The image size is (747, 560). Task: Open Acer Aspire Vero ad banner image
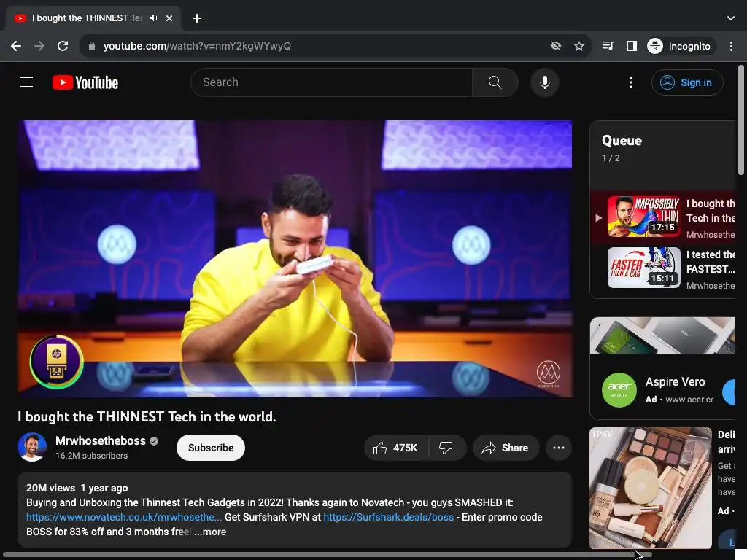click(662, 335)
